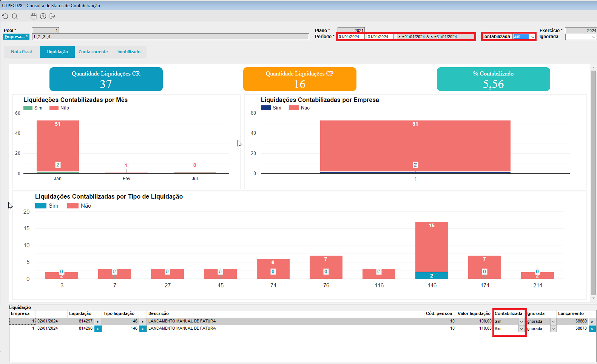
Task: Click the % Contabilizado card
Action: (x=494, y=79)
